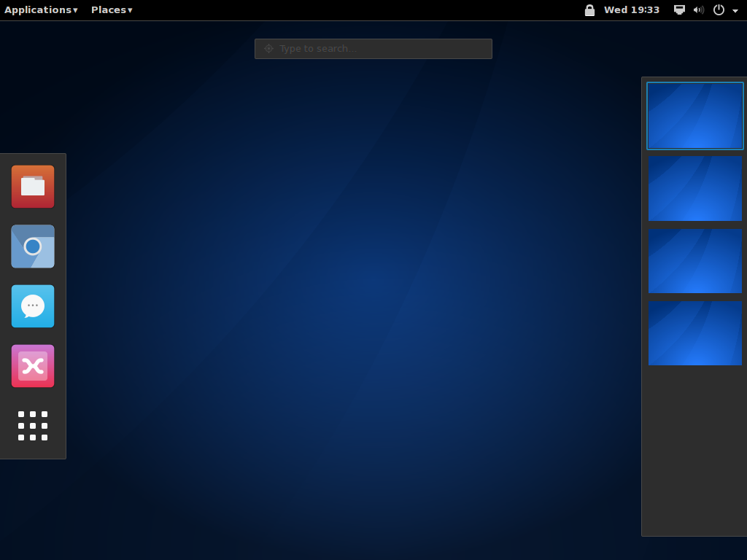Expand the system menu chevron at top right

(x=735, y=10)
